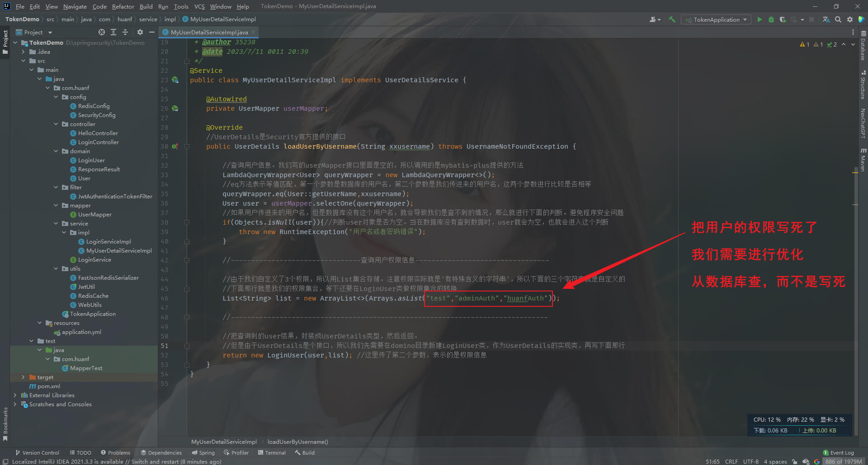The image size is (868, 465).
Task: Collapse all in the Project panel
Action: click(x=125, y=32)
